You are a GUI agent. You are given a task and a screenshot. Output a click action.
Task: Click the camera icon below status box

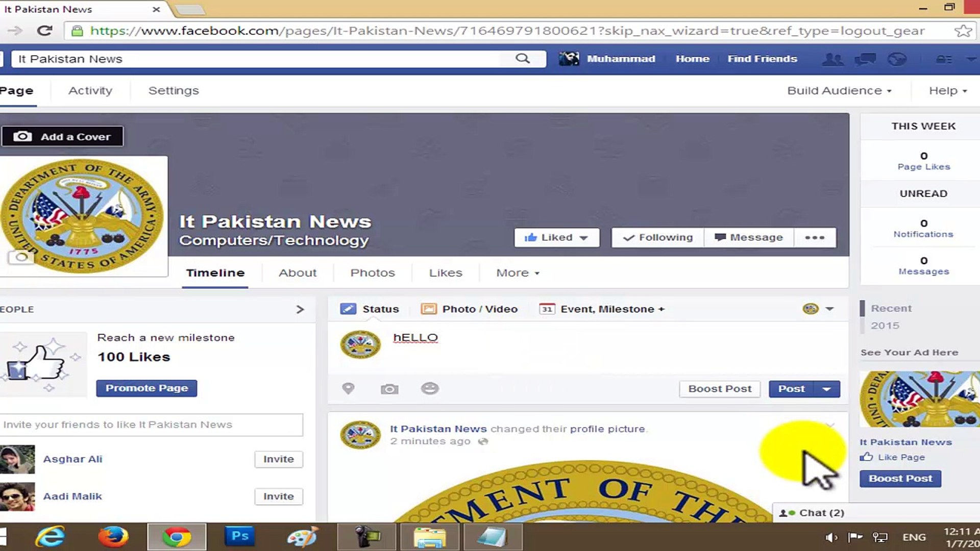[x=389, y=389]
